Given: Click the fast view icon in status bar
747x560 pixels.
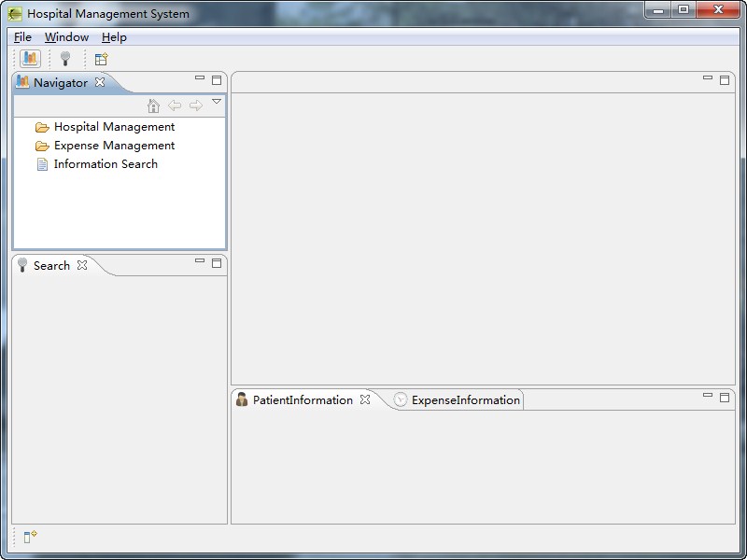Looking at the screenshot, I should click(30, 537).
